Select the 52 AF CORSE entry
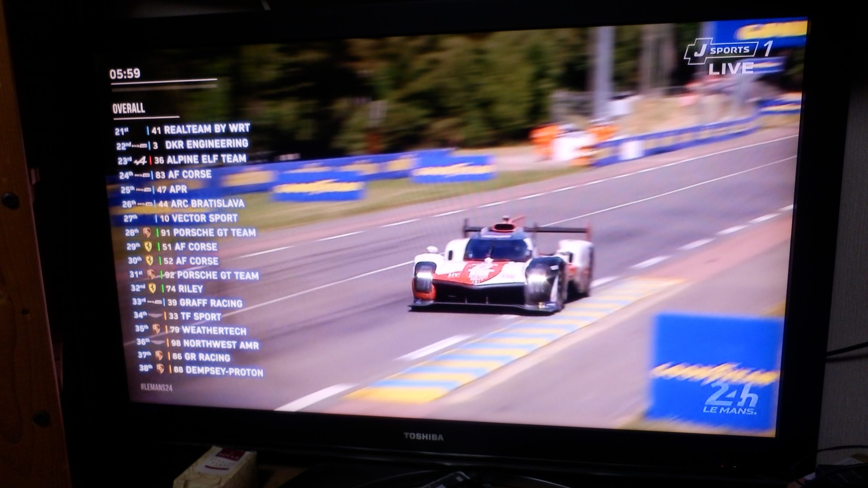Screen dimensions: 868x488 point(191,261)
